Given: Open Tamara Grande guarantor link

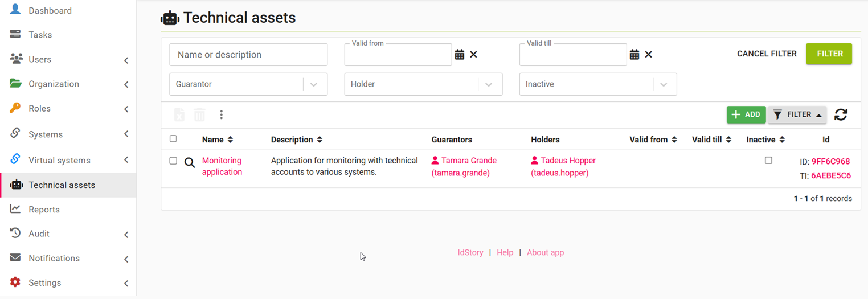Looking at the screenshot, I should (464, 166).
